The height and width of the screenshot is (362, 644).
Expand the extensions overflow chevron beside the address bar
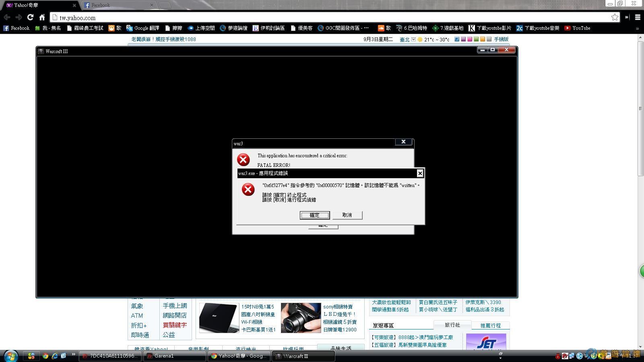(x=627, y=17)
